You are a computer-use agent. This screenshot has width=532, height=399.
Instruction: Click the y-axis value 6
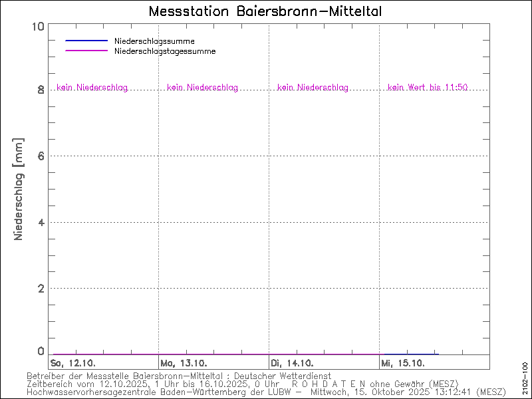point(41,156)
